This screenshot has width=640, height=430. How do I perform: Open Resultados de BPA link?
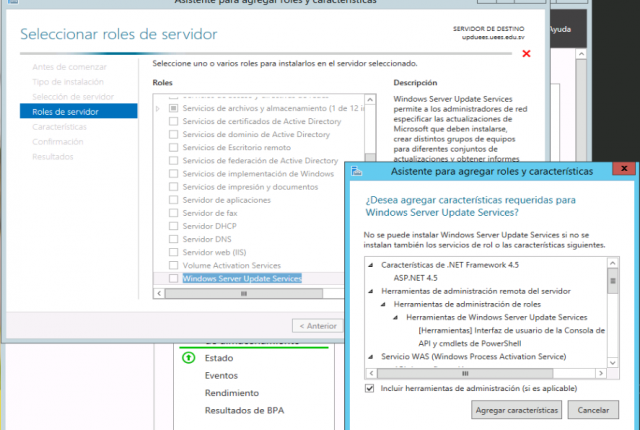pos(244,410)
